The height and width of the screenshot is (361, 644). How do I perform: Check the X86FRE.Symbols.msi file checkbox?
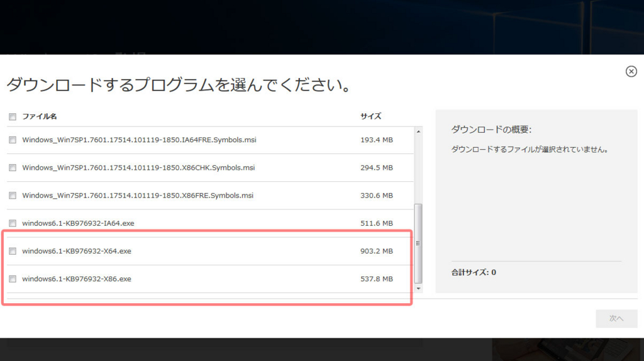[x=13, y=196]
